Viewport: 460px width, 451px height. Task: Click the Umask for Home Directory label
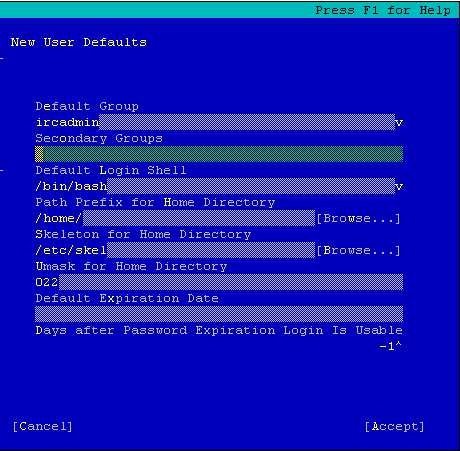click(131, 266)
